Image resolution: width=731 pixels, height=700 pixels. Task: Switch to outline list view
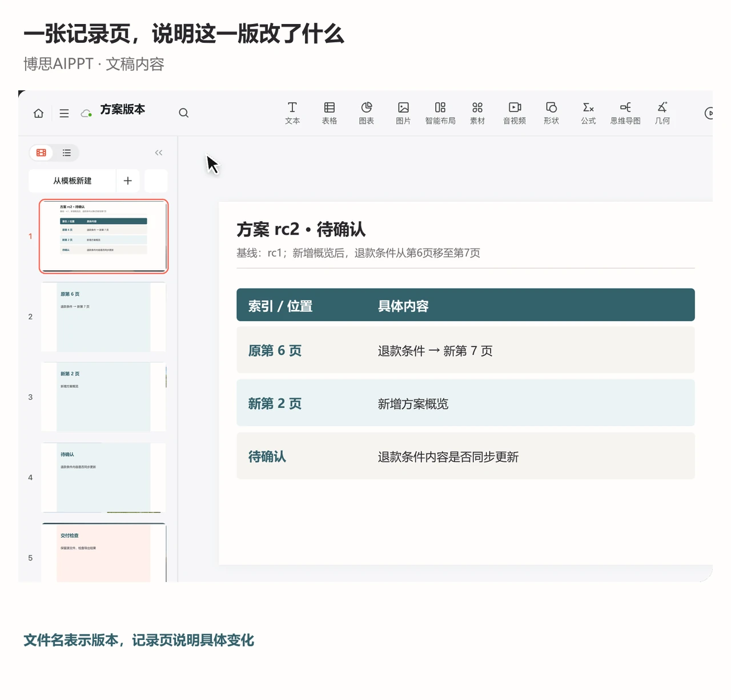[67, 153]
